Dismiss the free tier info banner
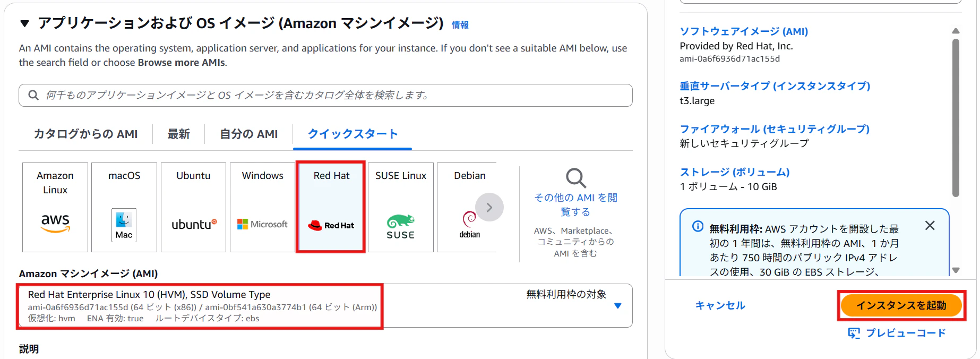This screenshot has width=980, height=359. pos(930,226)
